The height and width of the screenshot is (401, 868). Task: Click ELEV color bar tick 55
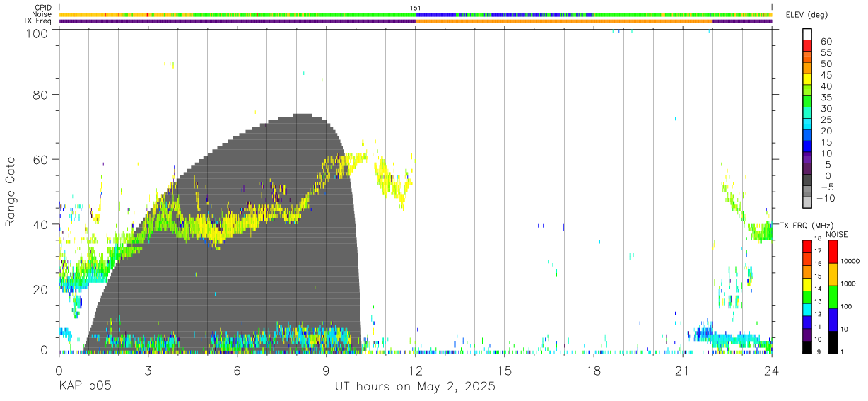tap(826, 53)
